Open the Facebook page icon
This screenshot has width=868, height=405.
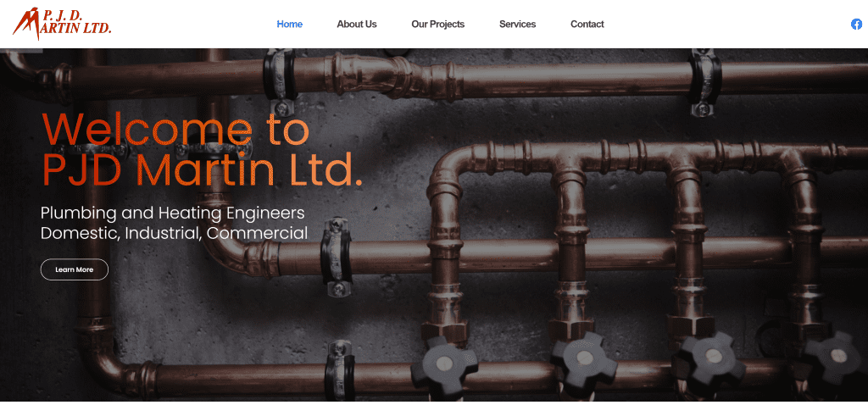[x=856, y=25]
